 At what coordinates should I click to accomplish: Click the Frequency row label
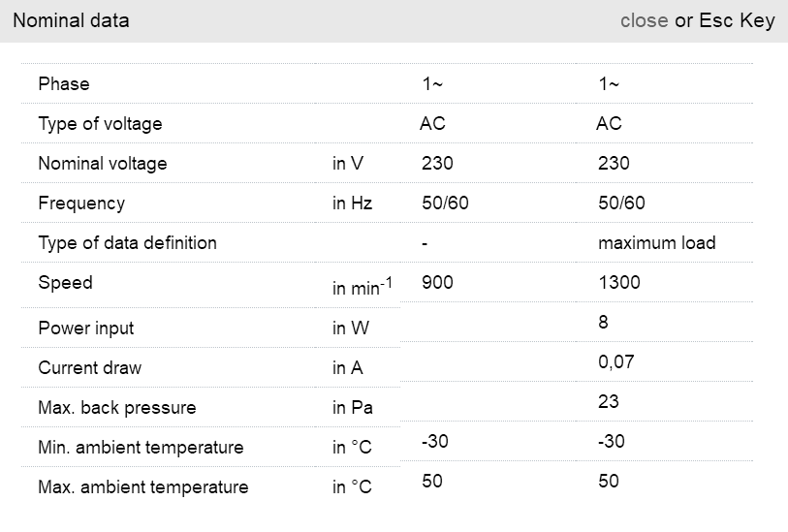tap(81, 203)
